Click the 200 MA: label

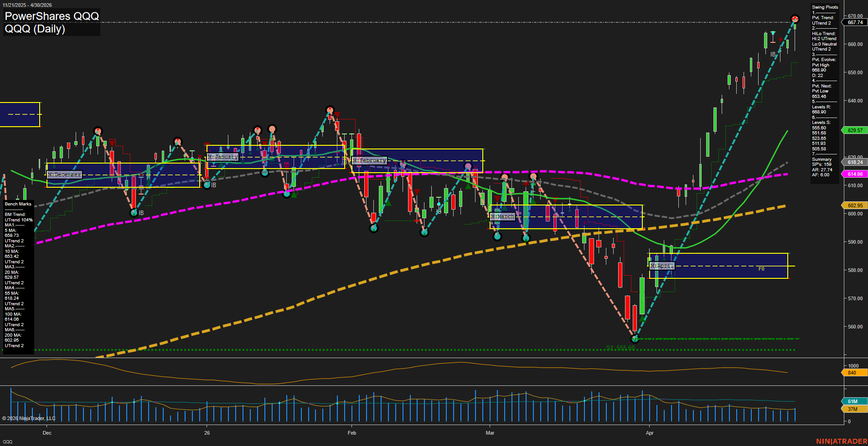[13, 335]
